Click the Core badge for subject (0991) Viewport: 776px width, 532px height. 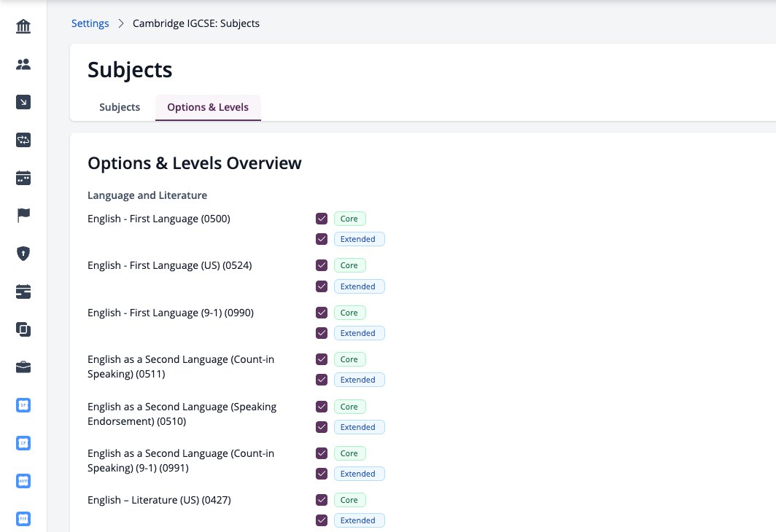[x=349, y=453]
